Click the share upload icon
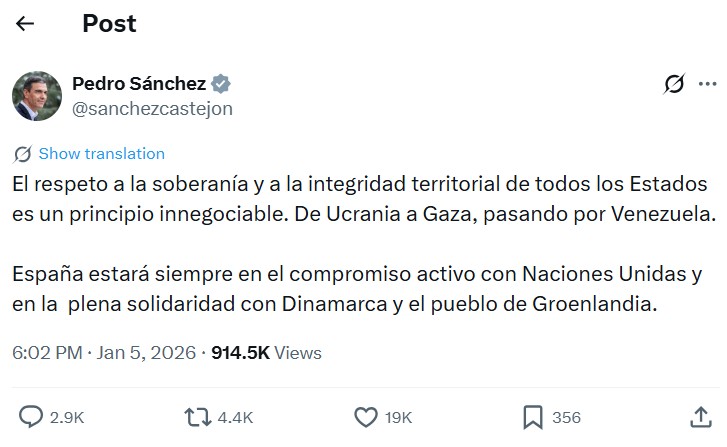 [700, 416]
